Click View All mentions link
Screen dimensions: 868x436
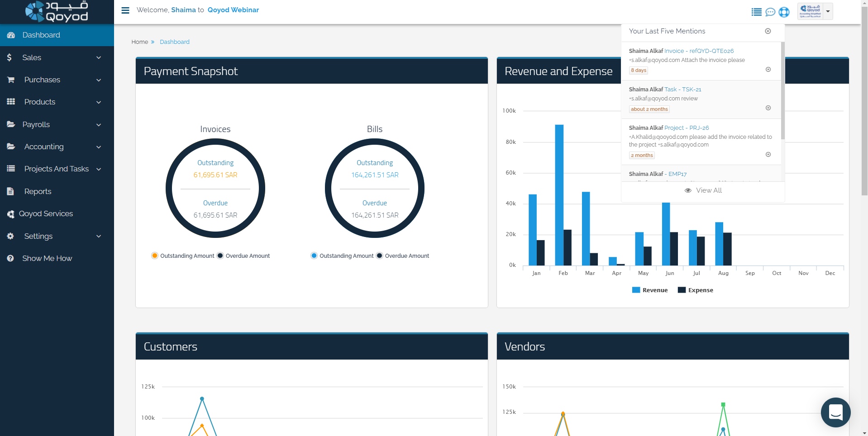pyautogui.click(x=703, y=190)
